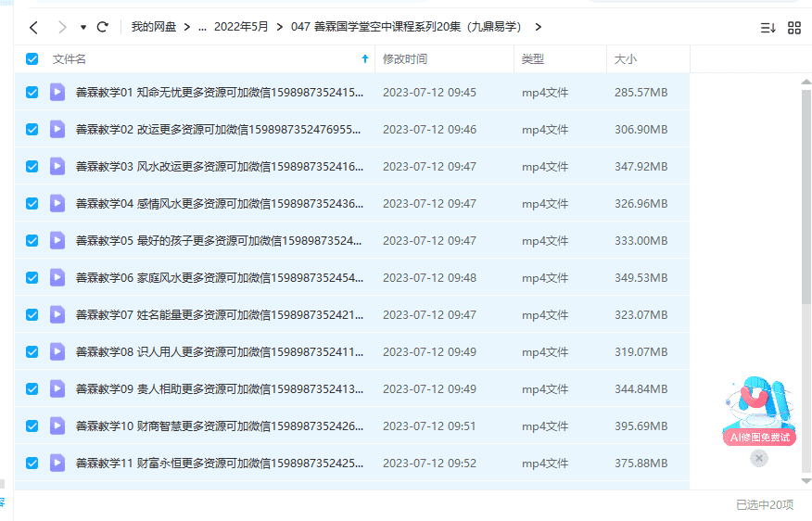Refresh the current folder listing
This screenshot has width=812, height=521.
pos(103,27)
